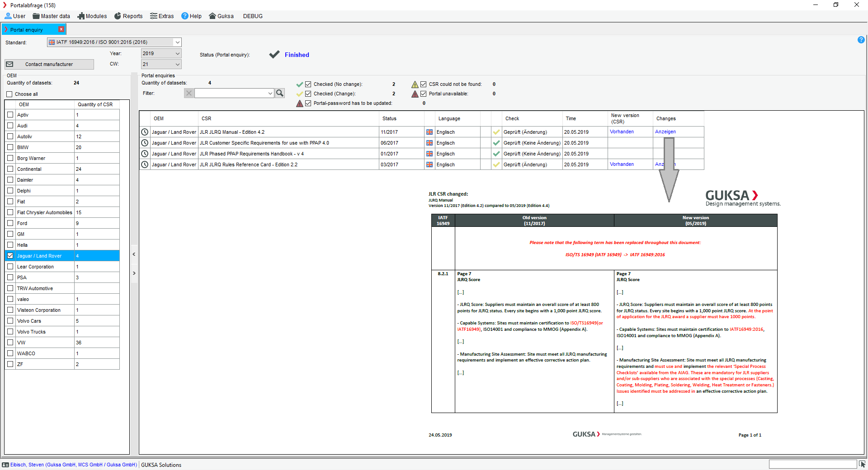Viewport: 868px width, 470px height.
Task: Expand the Year dropdown
Action: (x=178, y=53)
